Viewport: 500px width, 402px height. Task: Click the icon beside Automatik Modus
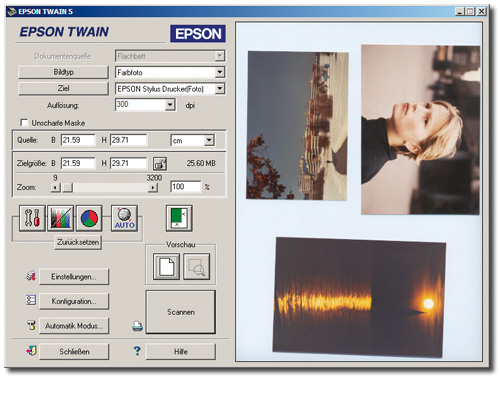(x=31, y=325)
